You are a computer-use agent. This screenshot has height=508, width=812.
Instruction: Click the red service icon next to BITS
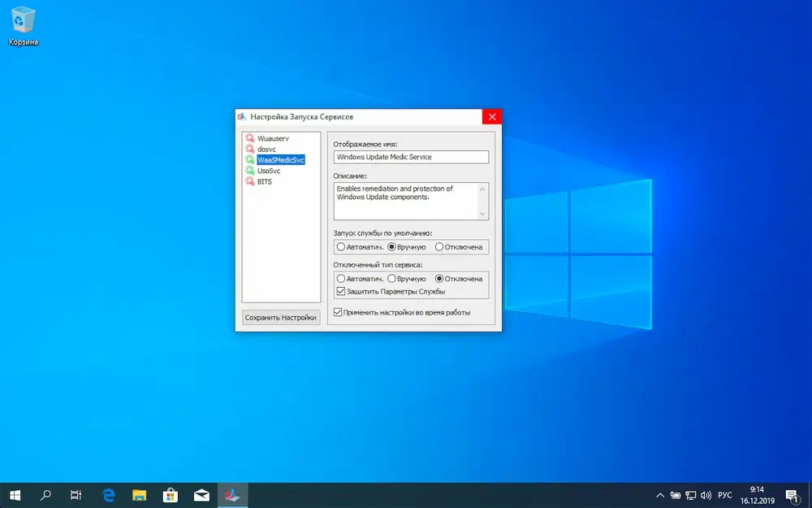point(250,181)
